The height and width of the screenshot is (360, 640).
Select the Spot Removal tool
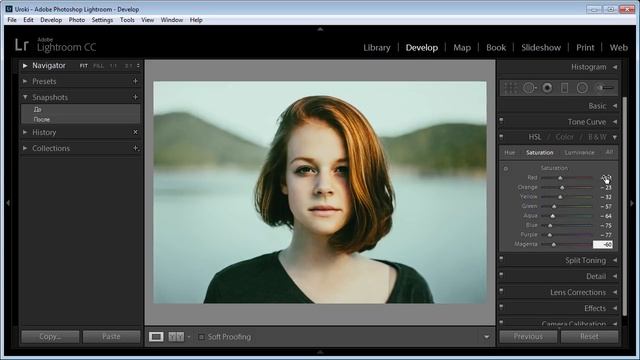530,88
